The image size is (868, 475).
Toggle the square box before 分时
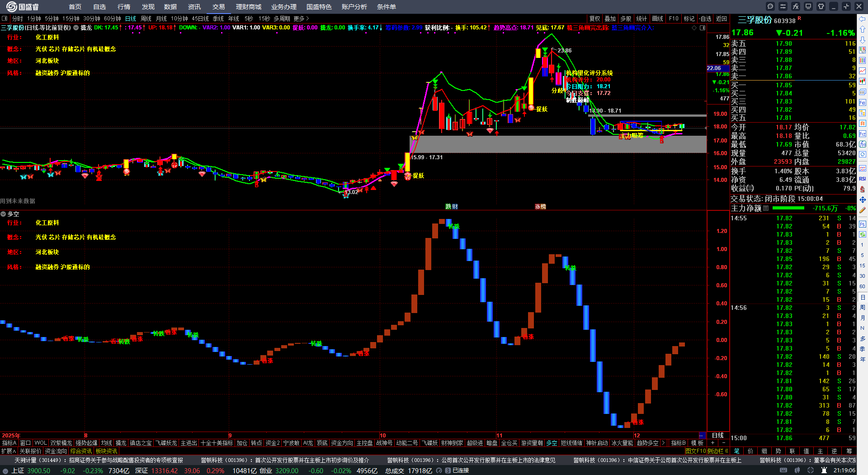(5, 19)
